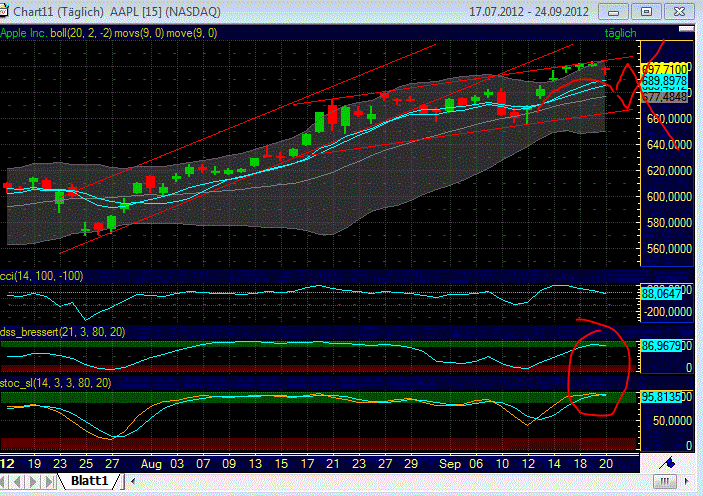Viewport: 703px width, 496px height.
Task: Close the Chart11 window
Action: pyautogui.click(x=679, y=12)
